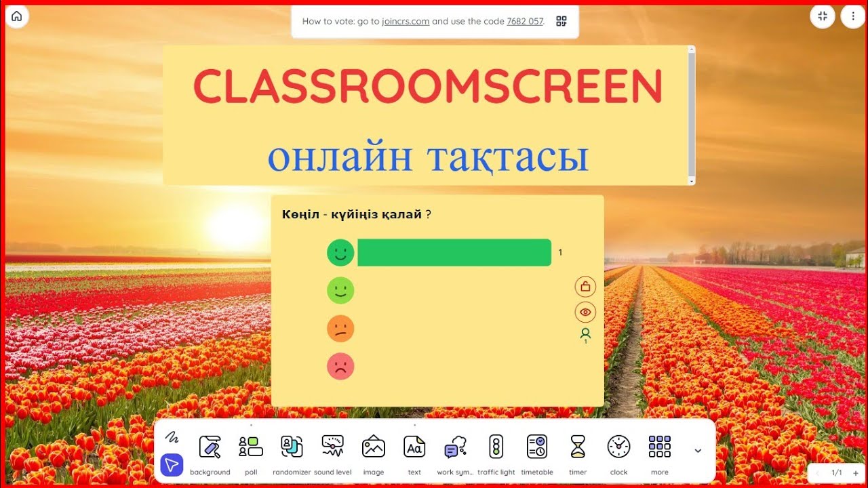Image resolution: width=868 pixels, height=488 pixels.
Task: Select the orange neutral face
Action: 340,329
